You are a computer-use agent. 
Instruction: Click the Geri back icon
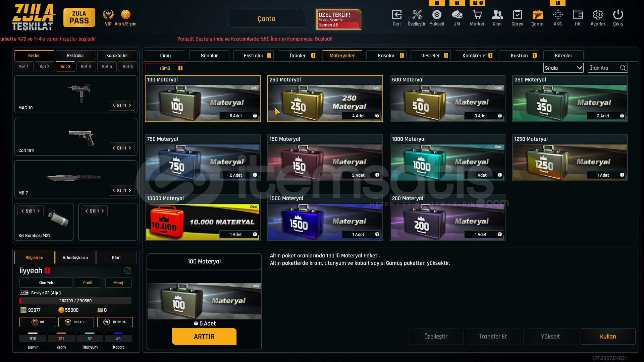[x=397, y=15]
